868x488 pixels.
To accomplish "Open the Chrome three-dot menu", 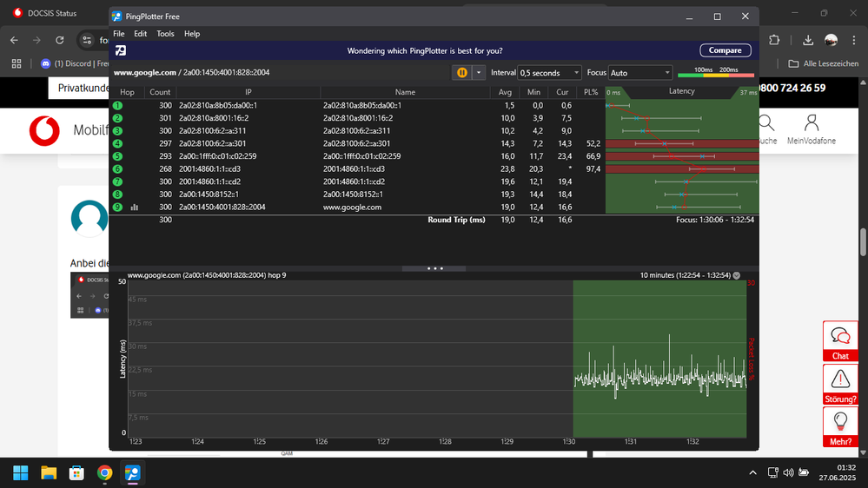I will pyautogui.click(x=854, y=40).
